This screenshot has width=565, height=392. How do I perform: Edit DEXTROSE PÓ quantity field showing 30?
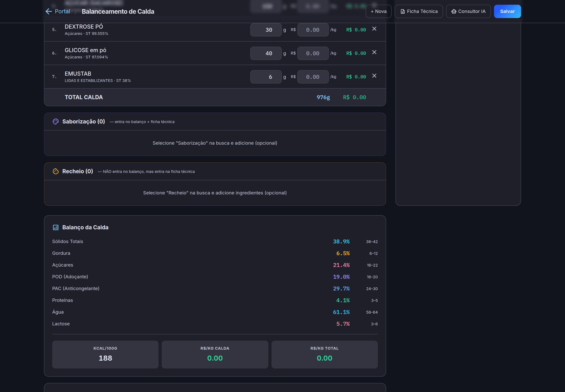(266, 30)
